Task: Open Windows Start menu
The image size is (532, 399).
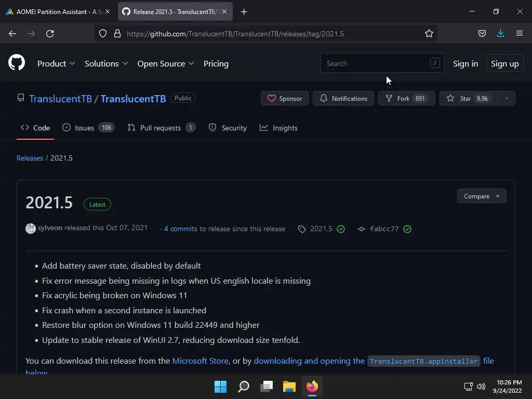Action: 220,387
